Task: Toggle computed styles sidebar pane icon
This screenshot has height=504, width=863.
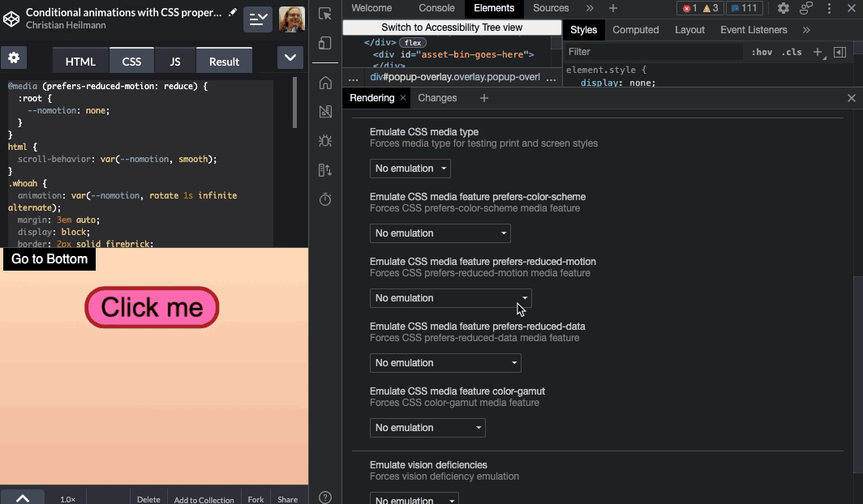Action: point(839,52)
